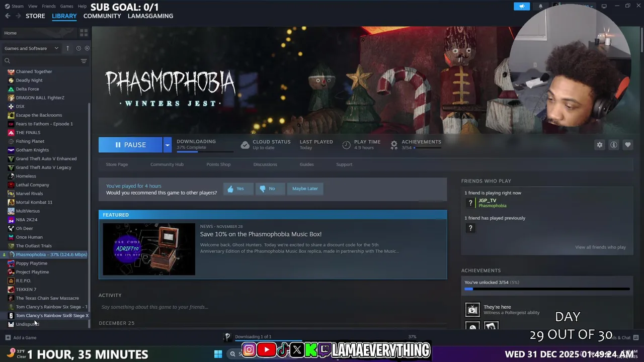Click the cloud status check icon
The image size is (644, 362).
[245, 145]
